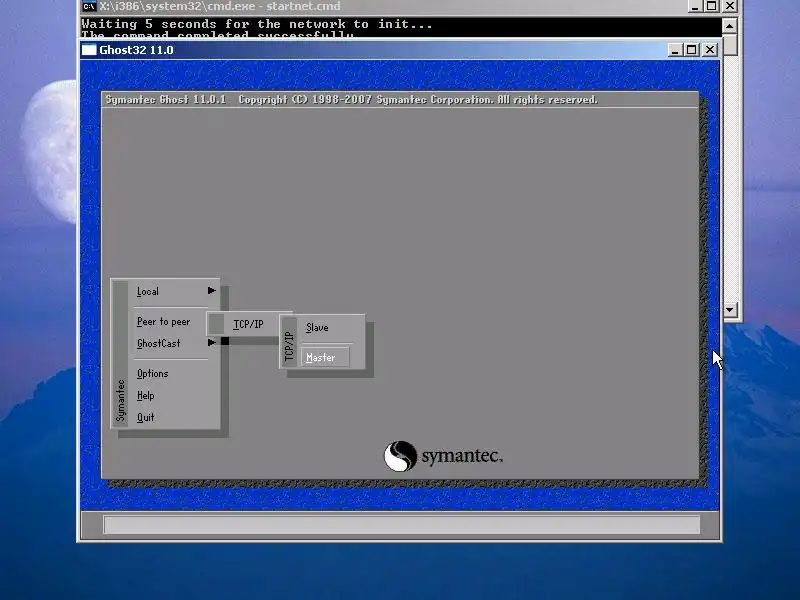Open the Local menu entry

(x=148, y=291)
